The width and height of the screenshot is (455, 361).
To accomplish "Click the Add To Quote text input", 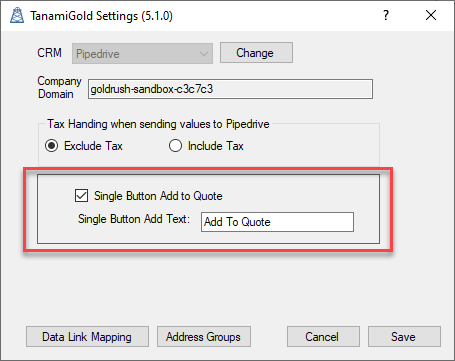I will click(x=277, y=222).
